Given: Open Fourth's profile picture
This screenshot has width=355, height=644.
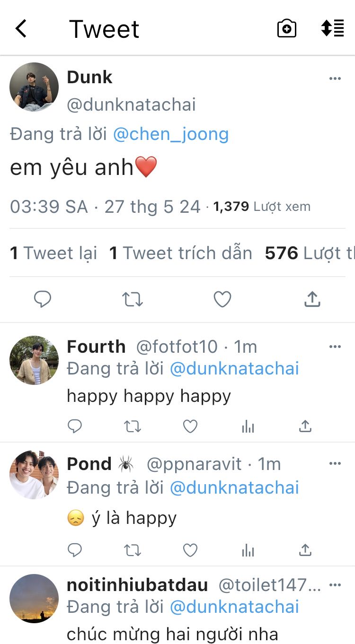Looking at the screenshot, I should point(34,360).
